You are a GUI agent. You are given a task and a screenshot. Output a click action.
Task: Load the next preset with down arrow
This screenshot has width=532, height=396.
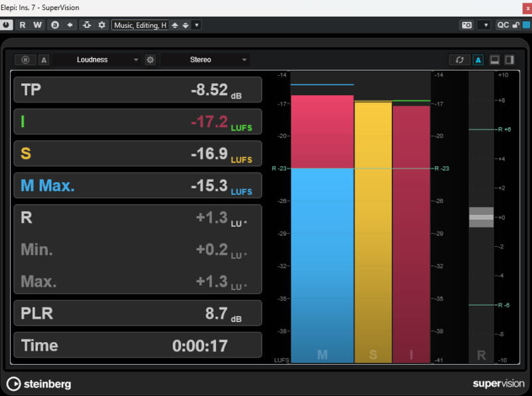click(186, 25)
